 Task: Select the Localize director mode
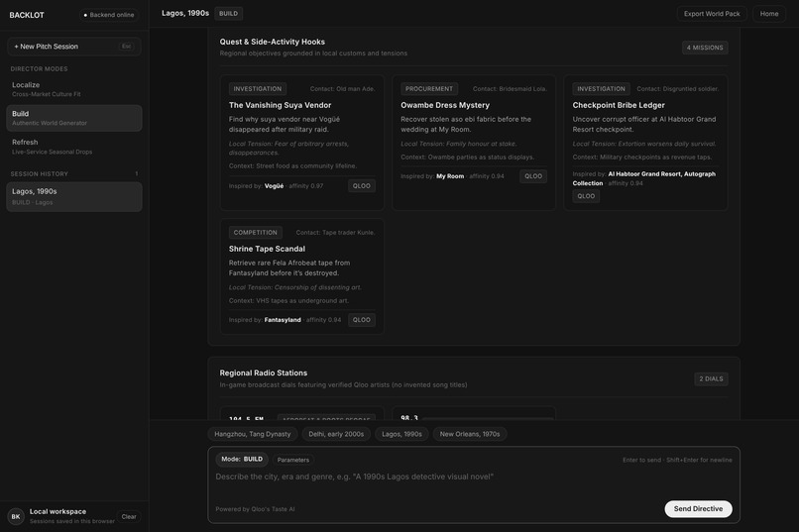pyautogui.click(x=74, y=89)
